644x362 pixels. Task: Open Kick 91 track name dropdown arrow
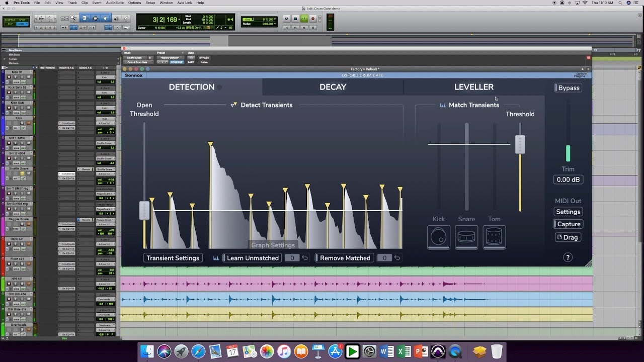pyautogui.click(x=31, y=72)
